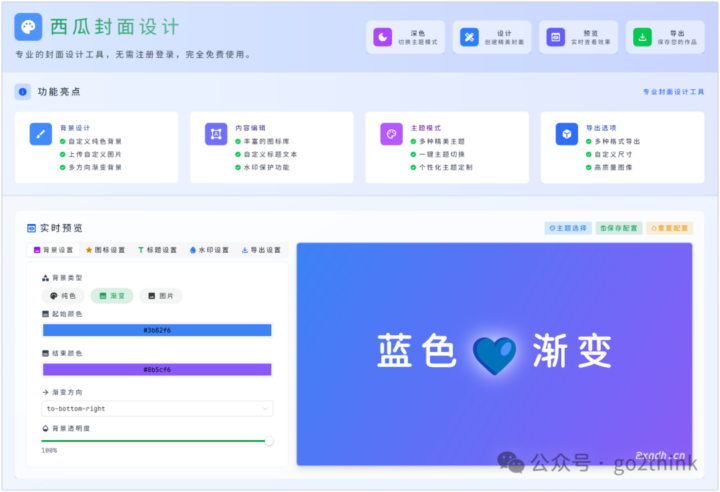Open the 渐变方向 to-bottom-right dropdown
The height and width of the screenshot is (492, 720).
click(x=157, y=408)
